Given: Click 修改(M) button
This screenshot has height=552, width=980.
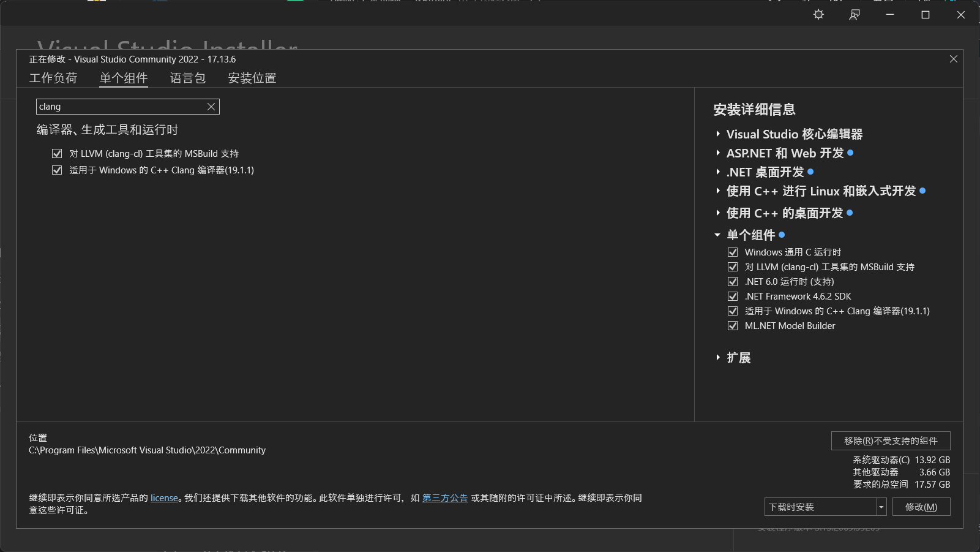Looking at the screenshot, I should [x=921, y=507].
